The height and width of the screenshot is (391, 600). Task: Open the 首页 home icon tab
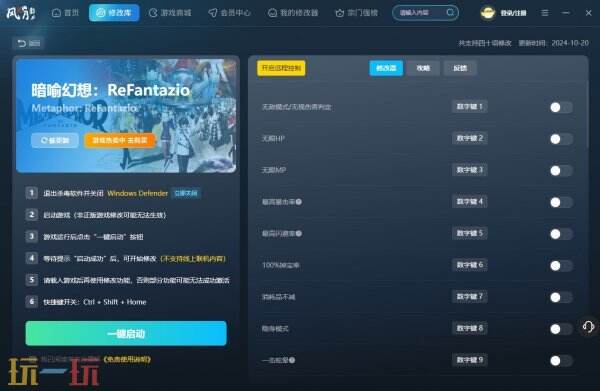coord(56,13)
